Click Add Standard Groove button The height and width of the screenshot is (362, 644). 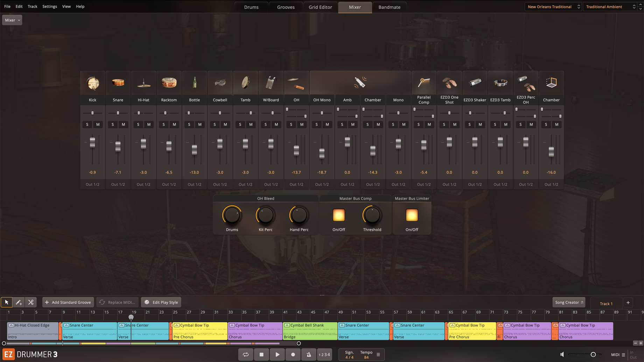68,302
